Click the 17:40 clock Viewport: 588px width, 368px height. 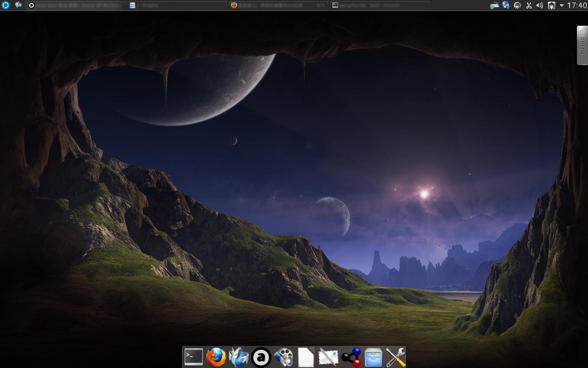(x=577, y=5)
